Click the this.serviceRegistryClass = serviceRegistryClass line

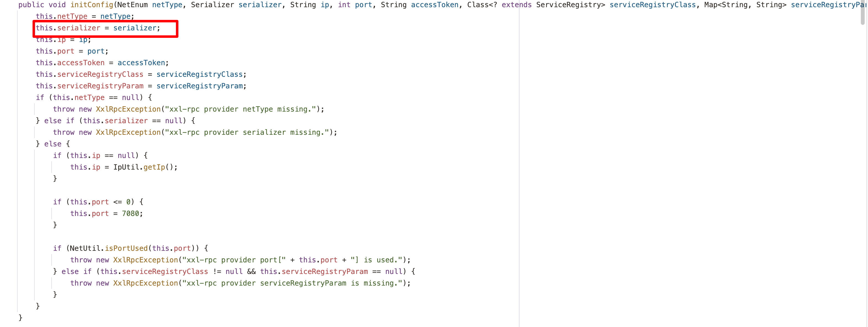point(141,74)
